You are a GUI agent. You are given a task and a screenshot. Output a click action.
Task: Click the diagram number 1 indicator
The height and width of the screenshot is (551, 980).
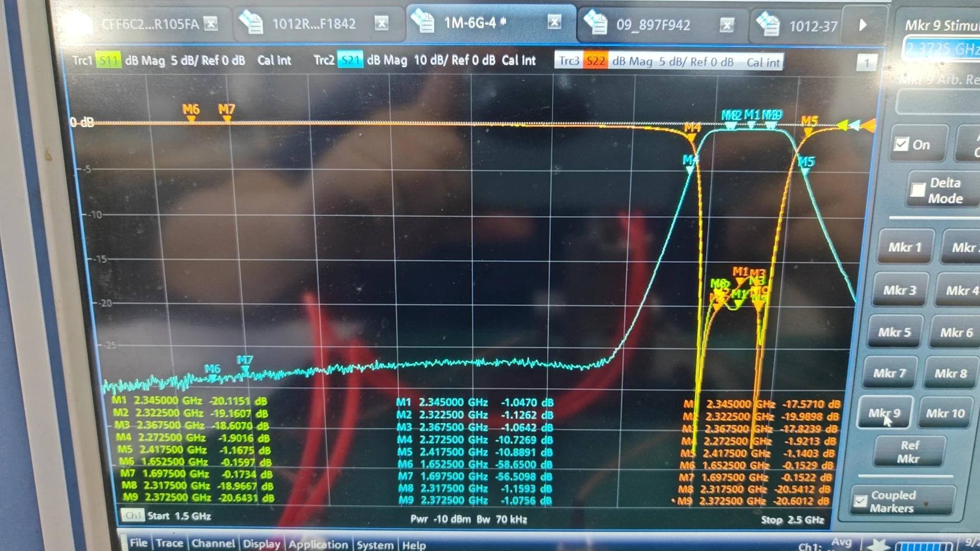(866, 63)
